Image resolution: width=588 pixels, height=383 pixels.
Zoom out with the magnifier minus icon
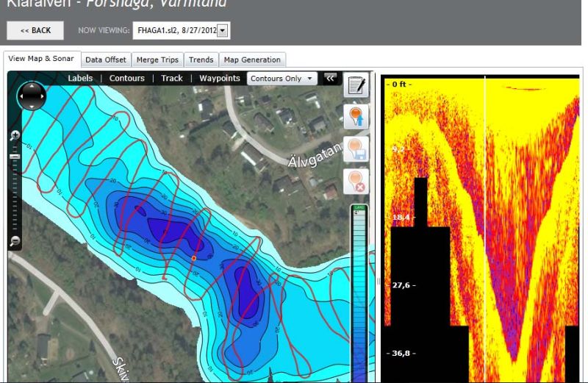pos(15,242)
